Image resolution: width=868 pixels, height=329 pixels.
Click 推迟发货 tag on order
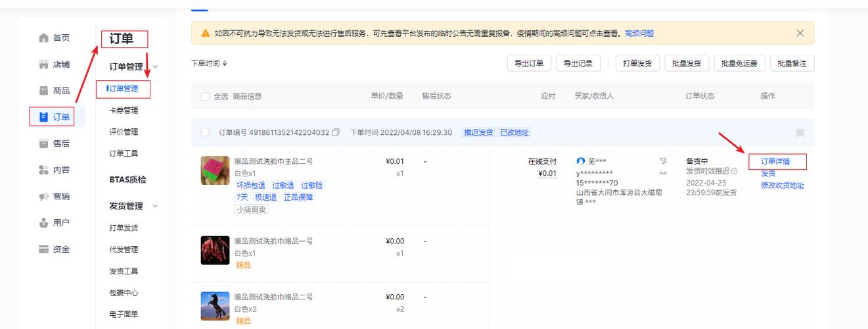click(x=478, y=132)
